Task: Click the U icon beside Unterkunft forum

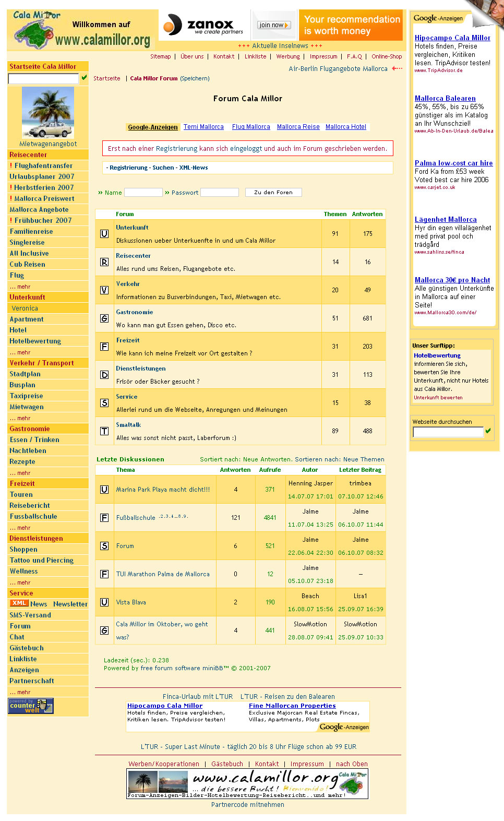Action: (104, 234)
